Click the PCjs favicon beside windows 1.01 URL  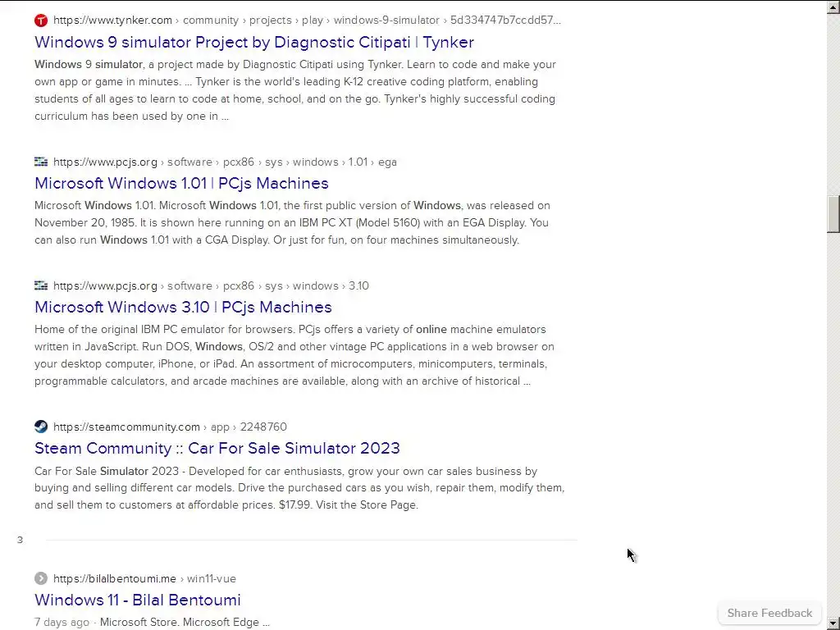pos(41,162)
